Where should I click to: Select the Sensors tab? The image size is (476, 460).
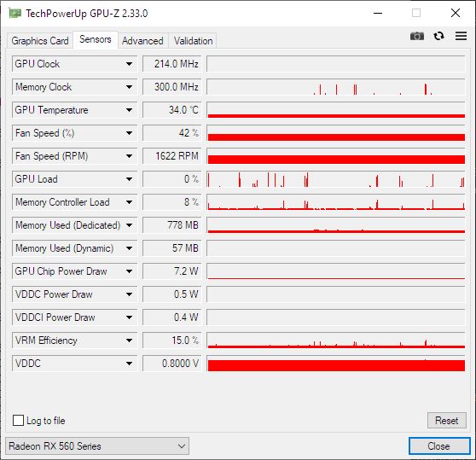[x=96, y=39]
